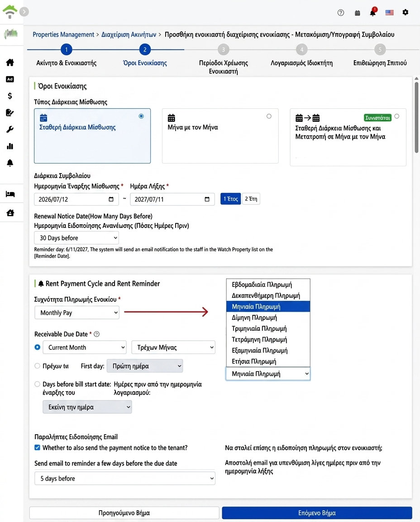Click the green company logo in sidebar
The width and height of the screenshot is (420, 522).
tap(11, 34)
